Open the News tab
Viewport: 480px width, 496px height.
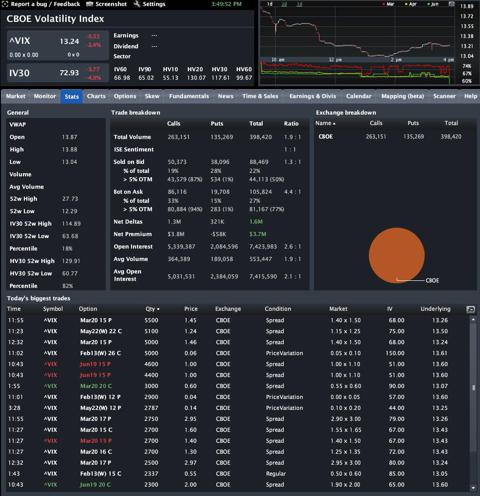point(225,96)
